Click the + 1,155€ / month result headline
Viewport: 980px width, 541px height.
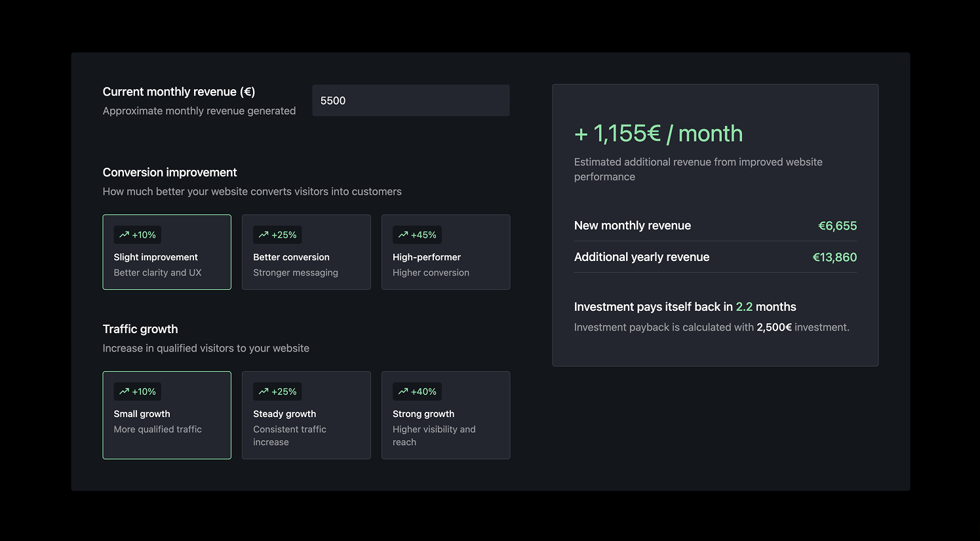(658, 133)
